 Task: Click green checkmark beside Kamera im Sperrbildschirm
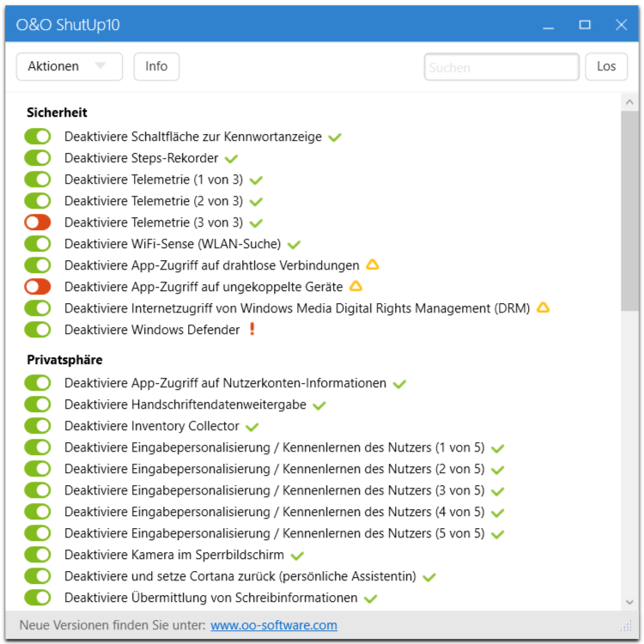pos(297,556)
